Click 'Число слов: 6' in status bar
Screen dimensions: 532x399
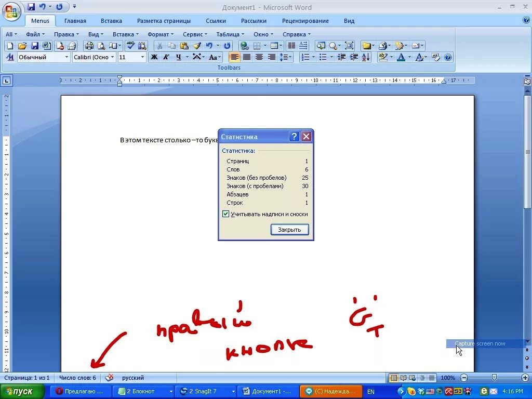[78, 378]
